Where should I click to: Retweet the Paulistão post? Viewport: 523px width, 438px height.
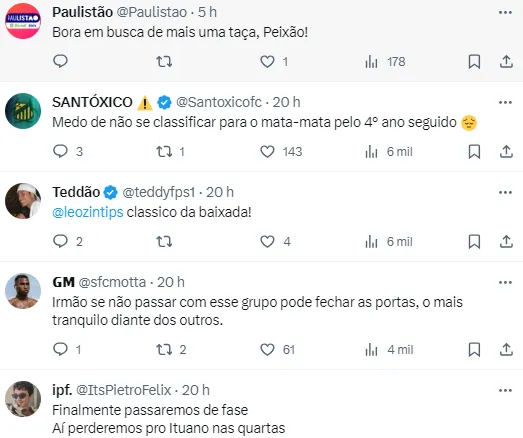164,62
